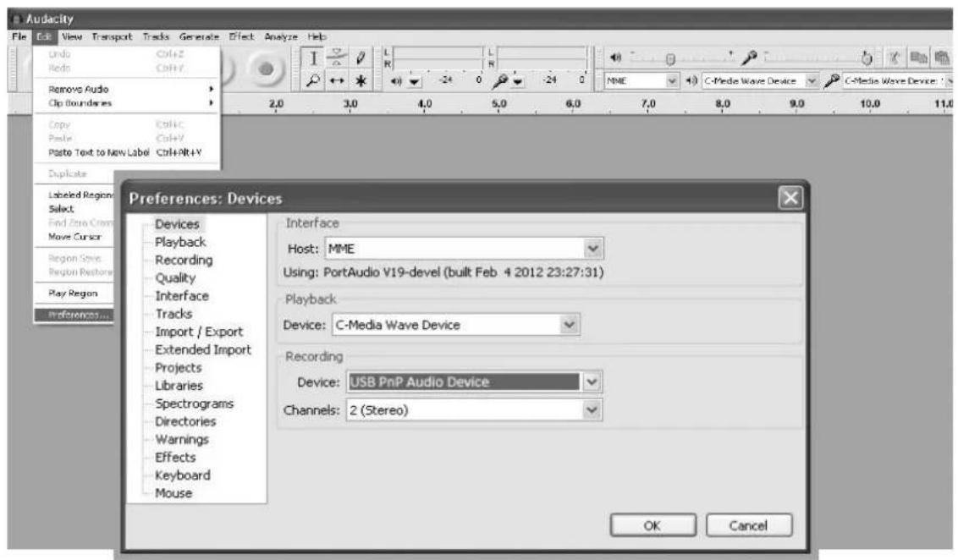The image size is (958, 560).
Task: Select the Envelope tool
Action: click(x=337, y=58)
